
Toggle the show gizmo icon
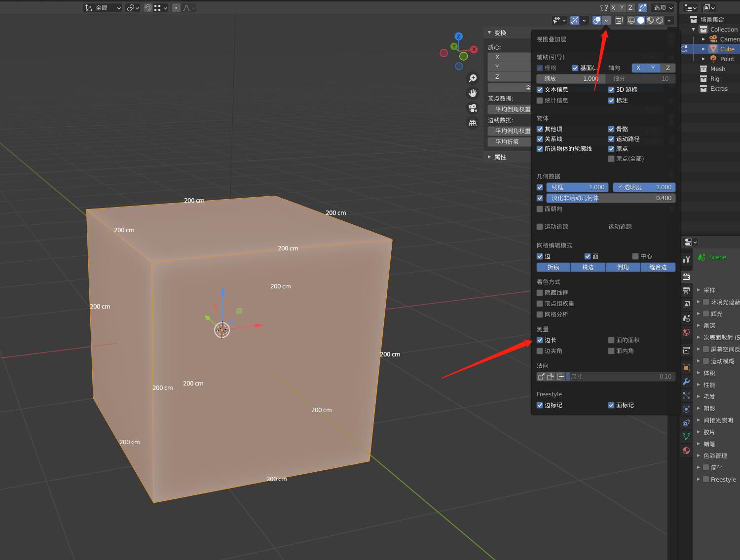click(x=575, y=20)
